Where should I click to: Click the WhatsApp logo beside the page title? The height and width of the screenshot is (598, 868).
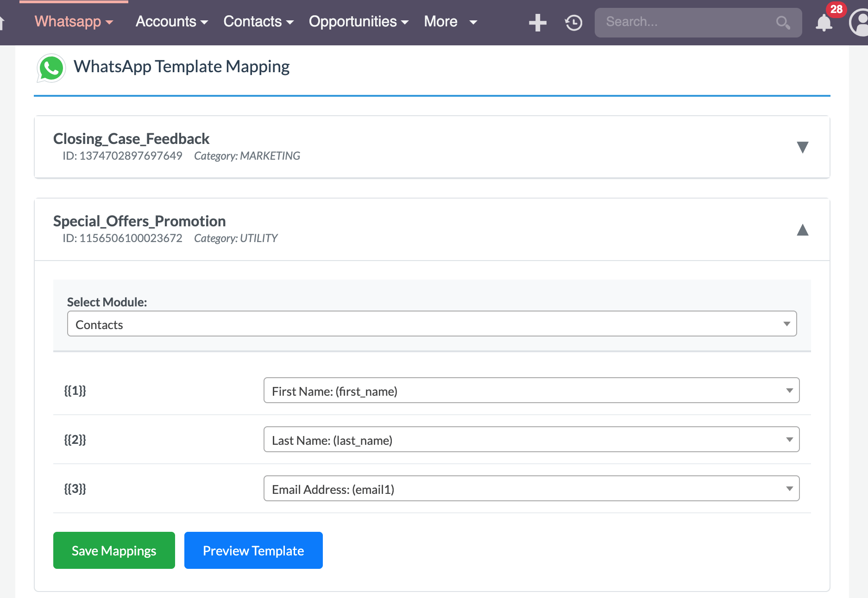click(51, 67)
